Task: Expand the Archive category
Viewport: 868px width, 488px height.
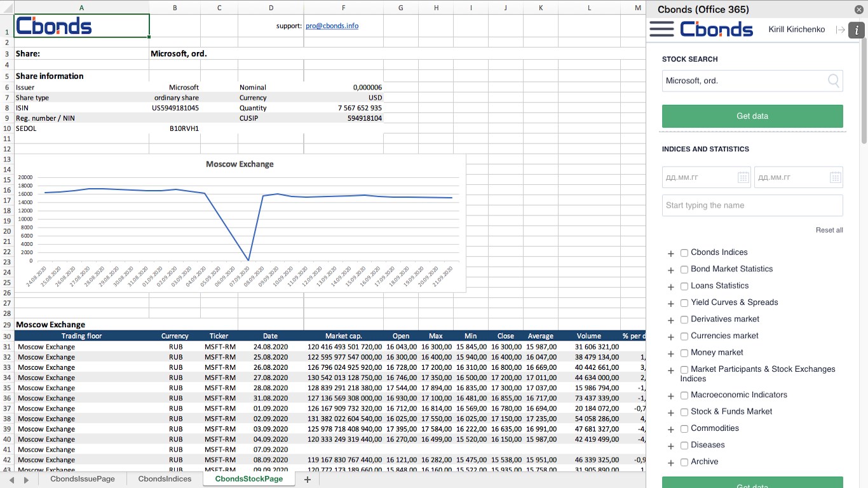Action: point(671,463)
